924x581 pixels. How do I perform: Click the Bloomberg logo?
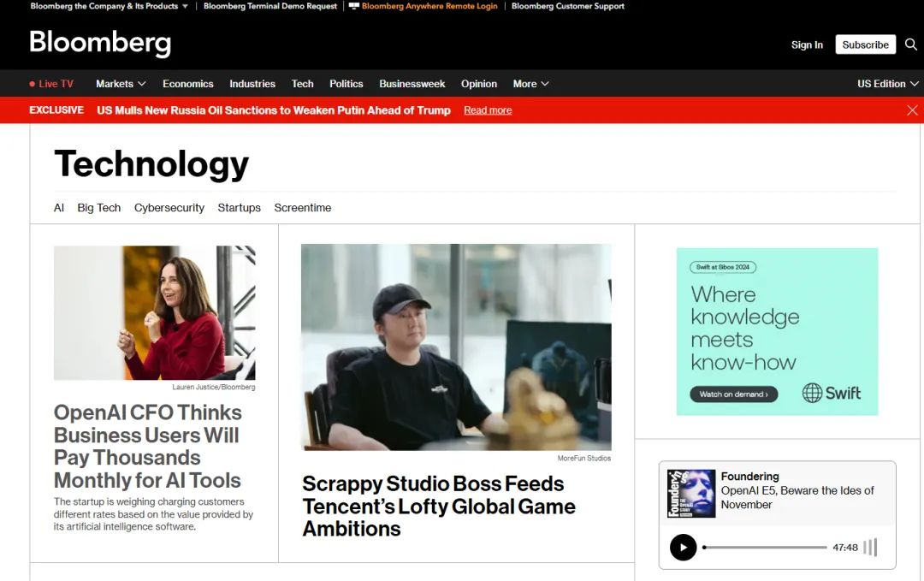pos(100,44)
